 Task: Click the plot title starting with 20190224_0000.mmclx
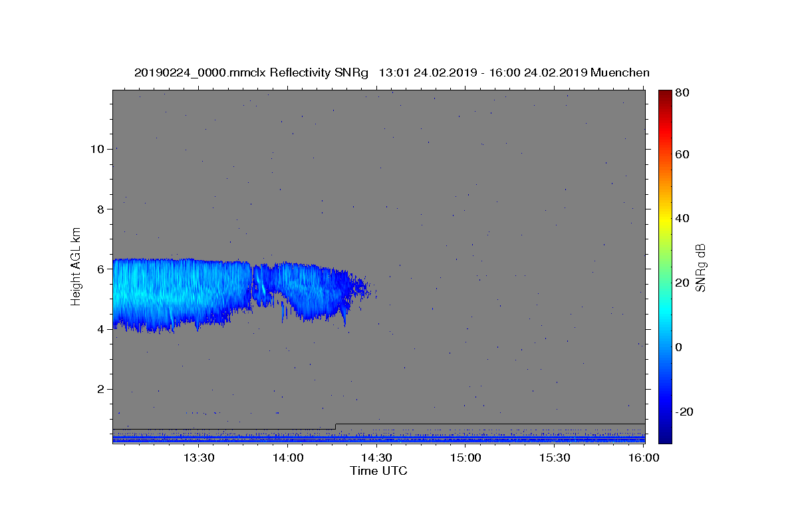tap(392, 72)
